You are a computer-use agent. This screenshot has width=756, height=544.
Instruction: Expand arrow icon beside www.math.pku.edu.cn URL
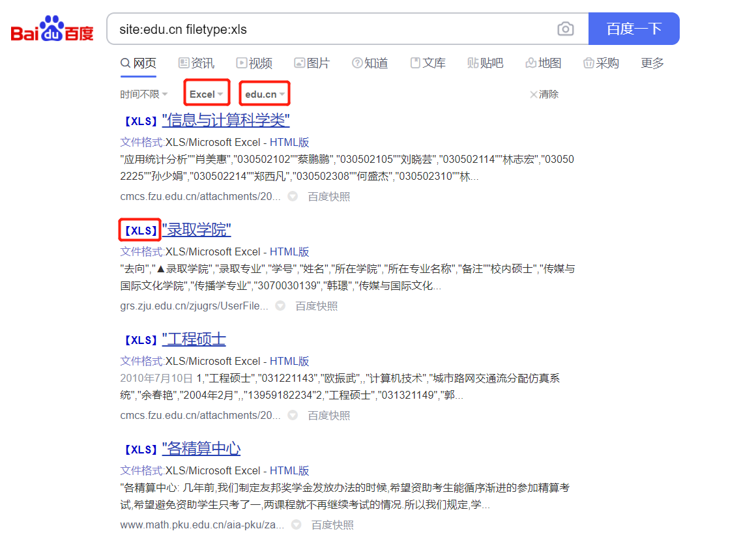point(296,524)
